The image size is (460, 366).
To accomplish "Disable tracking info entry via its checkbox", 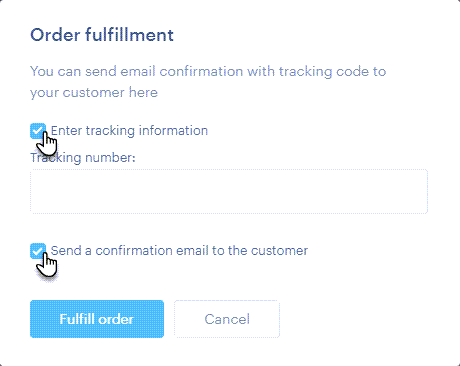I will click(38, 131).
